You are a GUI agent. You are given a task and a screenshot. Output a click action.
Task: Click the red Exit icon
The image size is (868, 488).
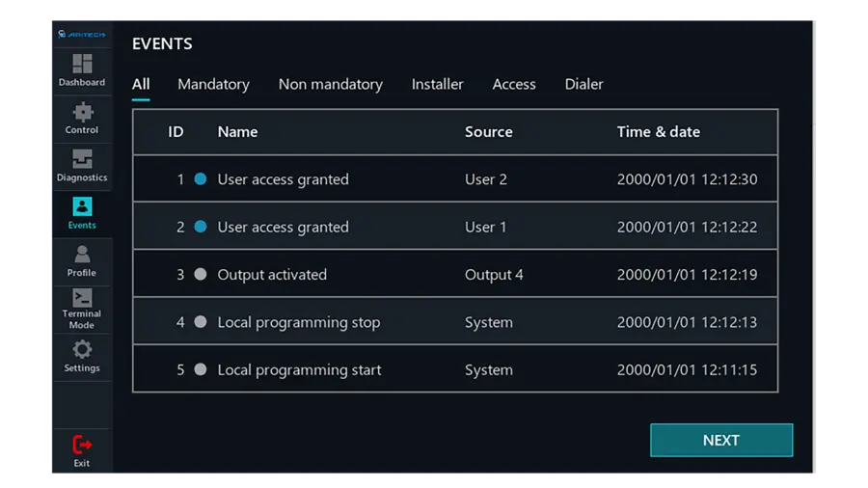tap(82, 446)
